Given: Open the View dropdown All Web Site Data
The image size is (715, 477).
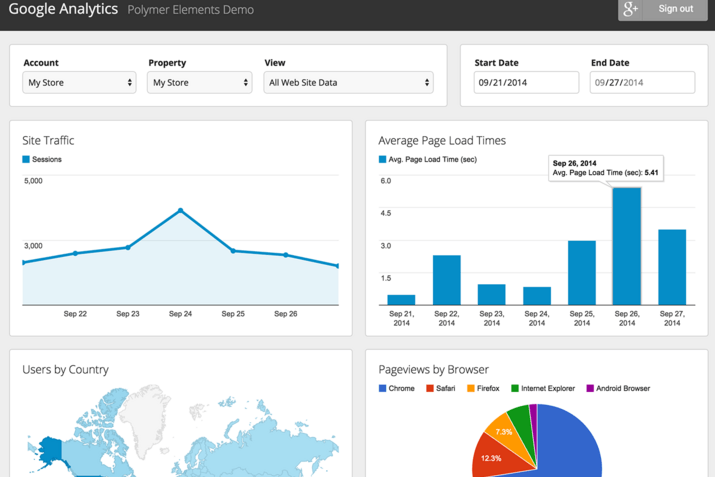Looking at the screenshot, I should point(348,83).
